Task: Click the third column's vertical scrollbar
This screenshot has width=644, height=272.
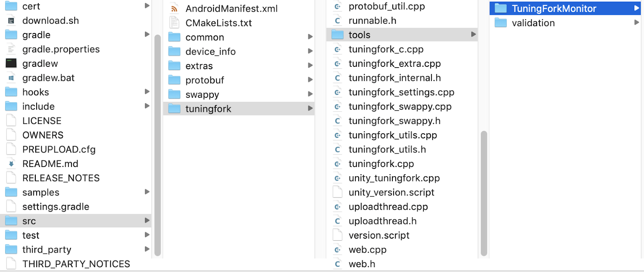Action: coord(484,193)
